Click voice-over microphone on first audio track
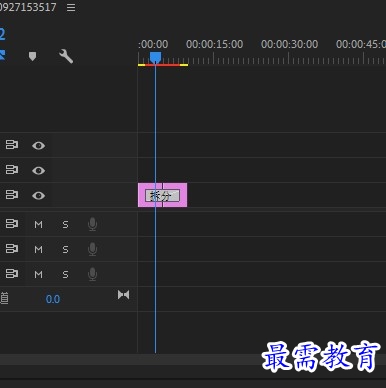386x388 pixels. [92, 224]
